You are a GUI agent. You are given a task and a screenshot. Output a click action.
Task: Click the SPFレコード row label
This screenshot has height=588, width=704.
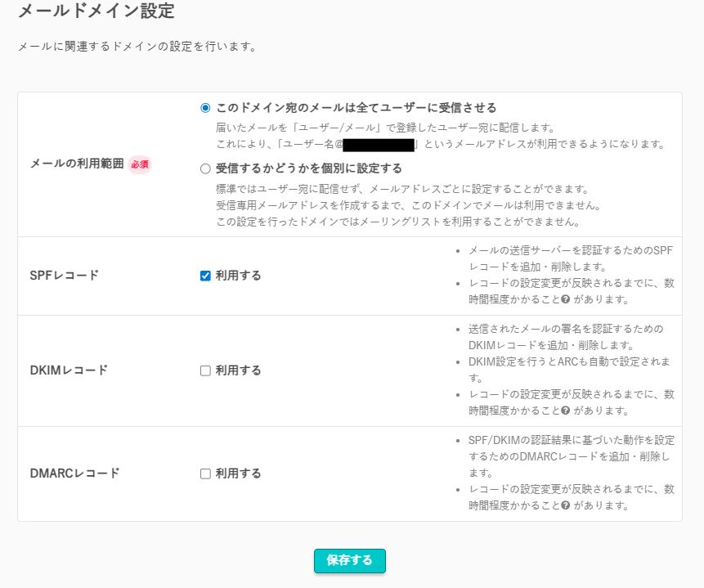pos(65,276)
